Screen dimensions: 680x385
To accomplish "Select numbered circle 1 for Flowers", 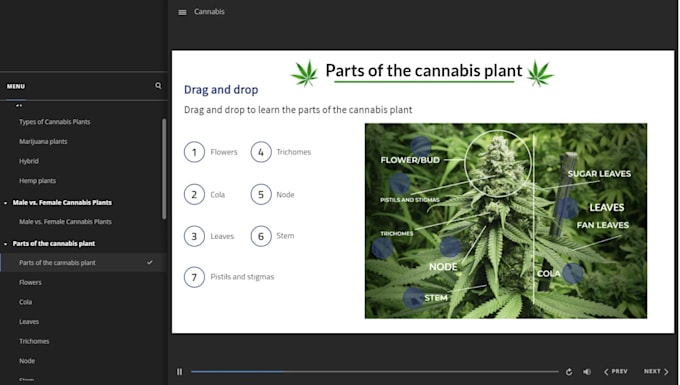I will coord(194,152).
